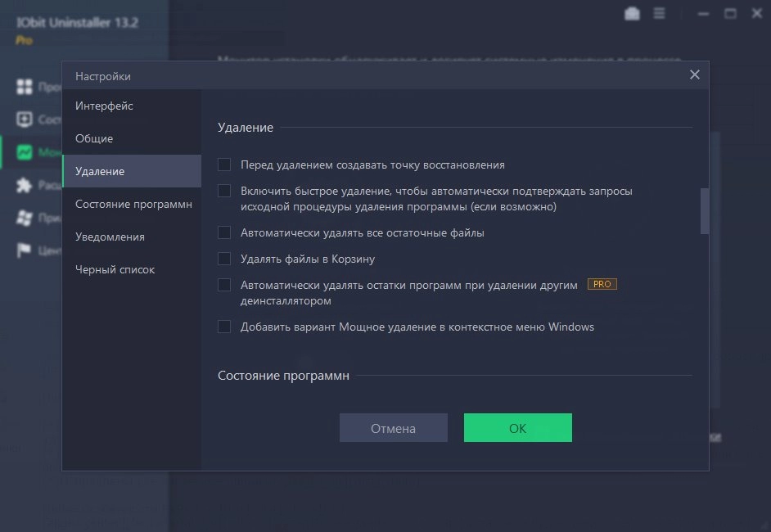Close the Настройки dialog
Screen dimensions: 771x532
coord(694,74)
